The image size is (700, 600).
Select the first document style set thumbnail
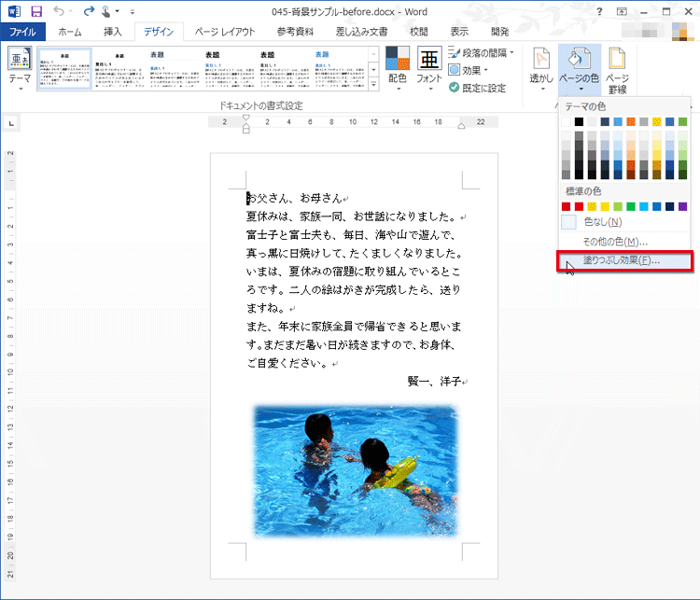click(x=64, y=69)
